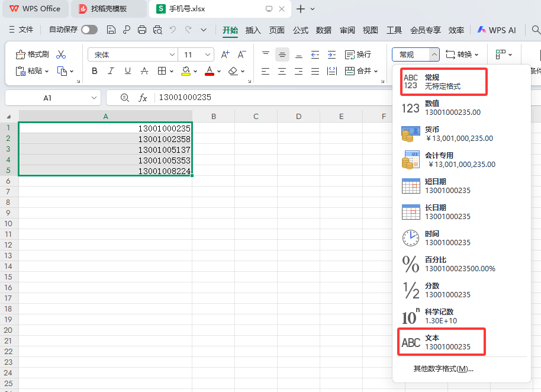Image resolution: width=541 pixels, height=392 pixels.
Task: Open the Name Box A1 dropdown
Action: click(x=95, y=98)
